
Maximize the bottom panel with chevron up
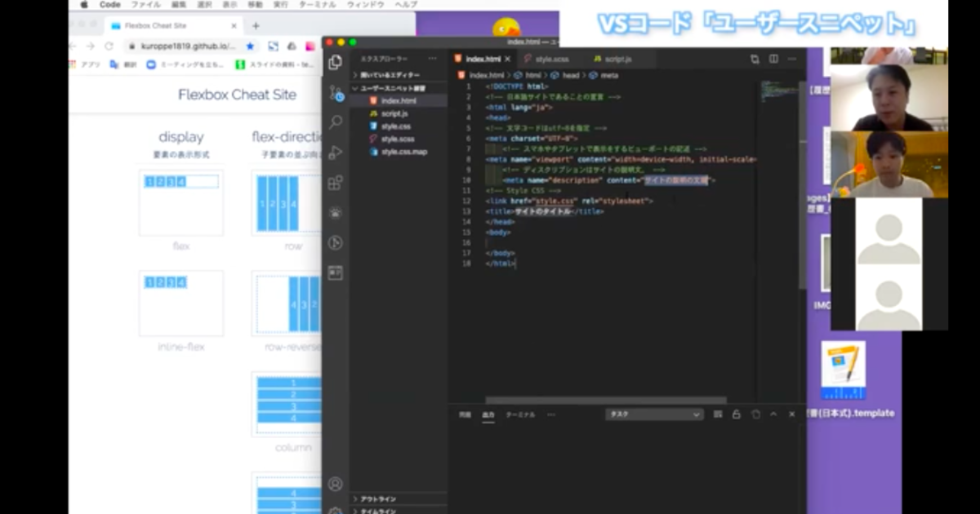[x=773, y=414]
